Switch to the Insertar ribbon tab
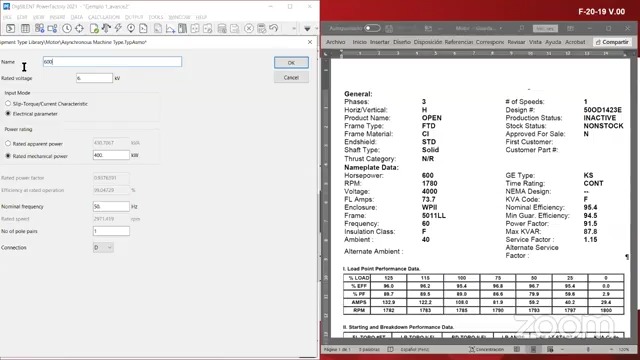This screenshot has height=360, width=640. pyautogui.click(x=380, y=42)
